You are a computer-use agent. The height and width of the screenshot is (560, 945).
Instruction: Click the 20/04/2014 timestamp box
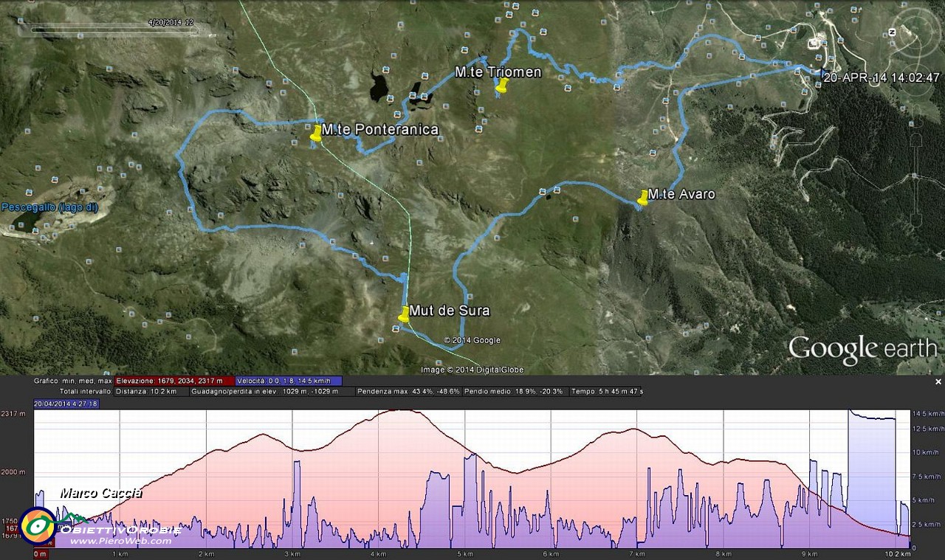pos(66,404)
